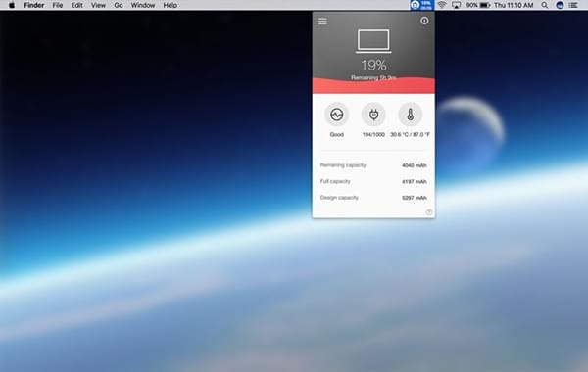
Task: Click the Siri icon in menu bar
Action: [560, 5]
